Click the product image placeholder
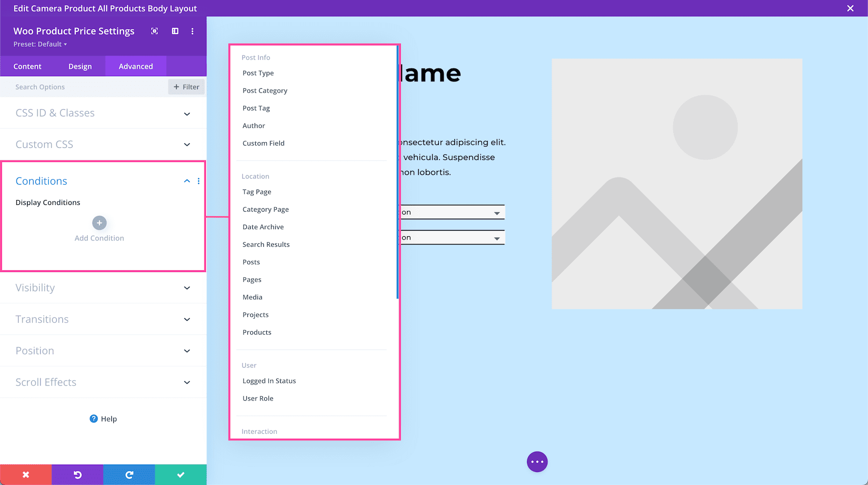868x485 pixels. 677,184
